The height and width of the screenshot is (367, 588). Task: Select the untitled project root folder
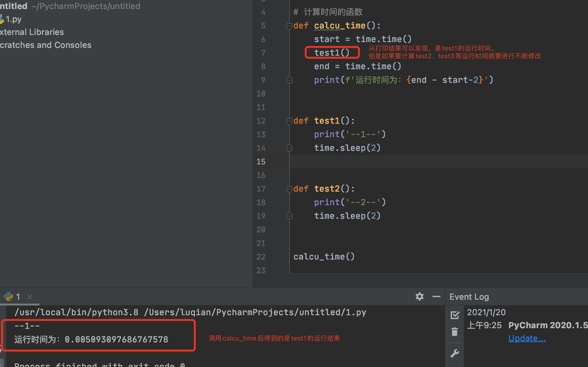coord(70,6)
